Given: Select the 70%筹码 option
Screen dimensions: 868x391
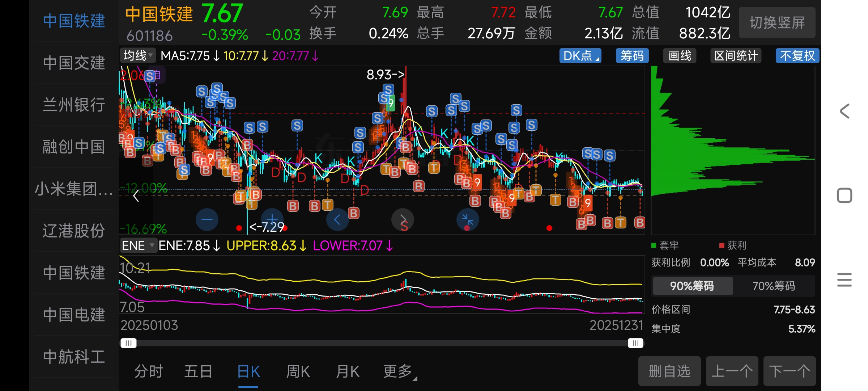Looking at the screenshot, I should click(774, 286).
